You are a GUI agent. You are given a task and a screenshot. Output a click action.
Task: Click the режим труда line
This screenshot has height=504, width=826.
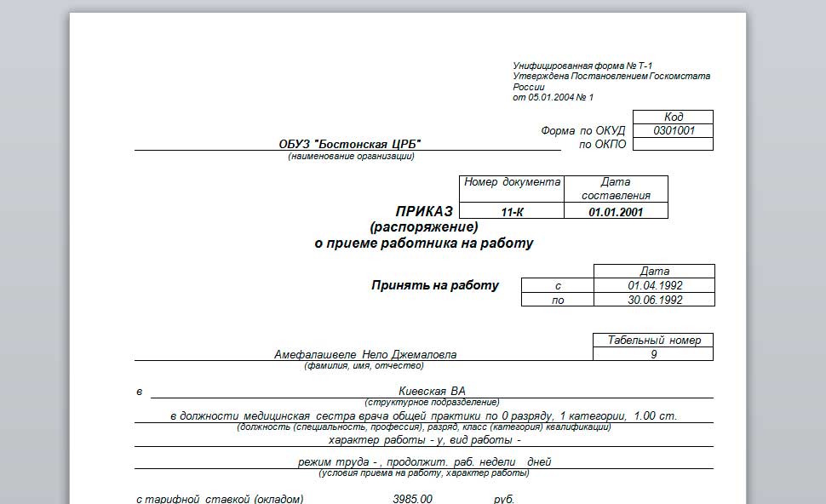(424, 462)
